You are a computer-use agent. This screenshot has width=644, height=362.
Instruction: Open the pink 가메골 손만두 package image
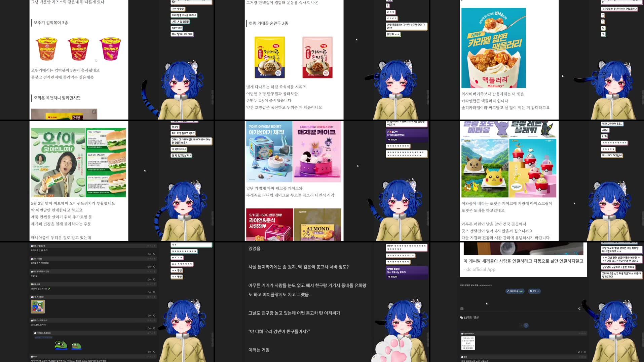(317, 57)
